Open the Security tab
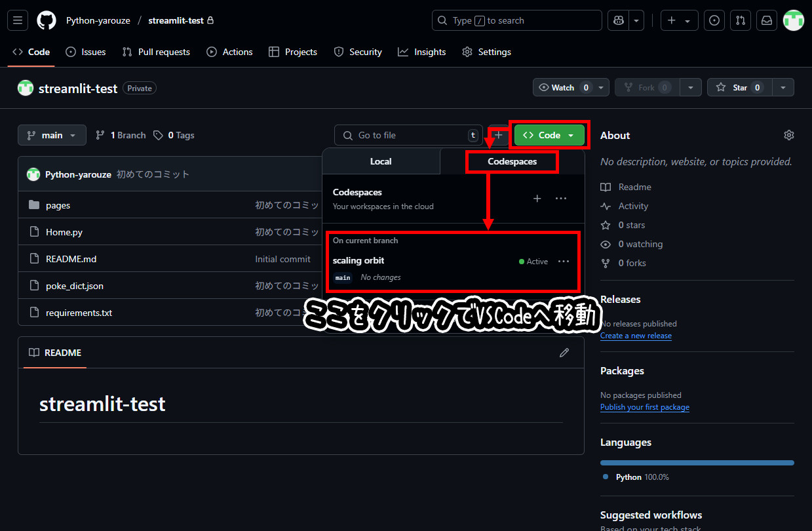812x531 pixels. 358,52
